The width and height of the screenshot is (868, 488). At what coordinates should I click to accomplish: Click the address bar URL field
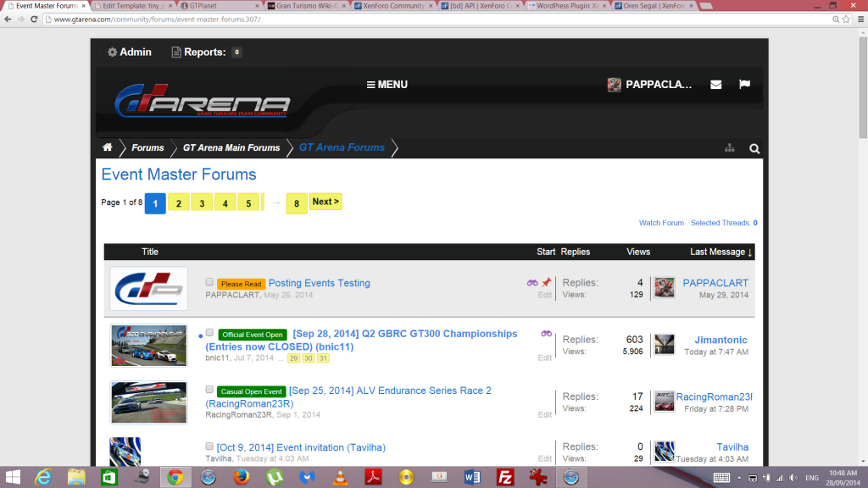(x=437, y=19)
